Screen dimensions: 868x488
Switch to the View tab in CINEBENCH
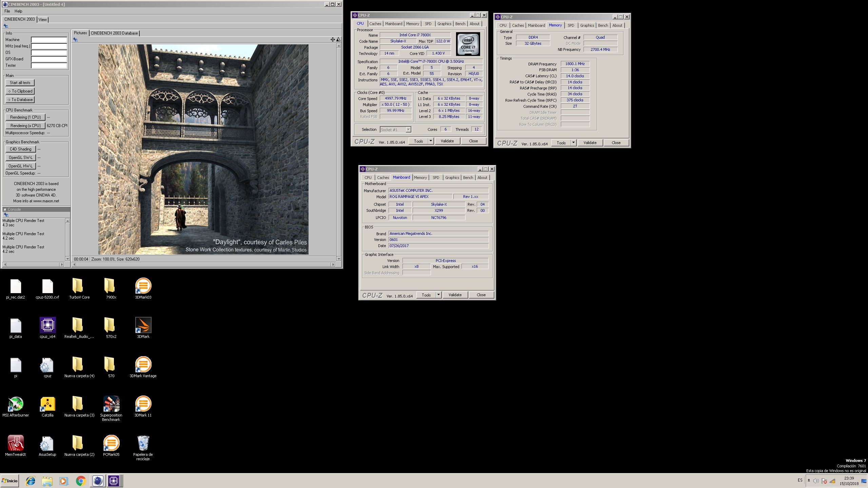(42, 20)
